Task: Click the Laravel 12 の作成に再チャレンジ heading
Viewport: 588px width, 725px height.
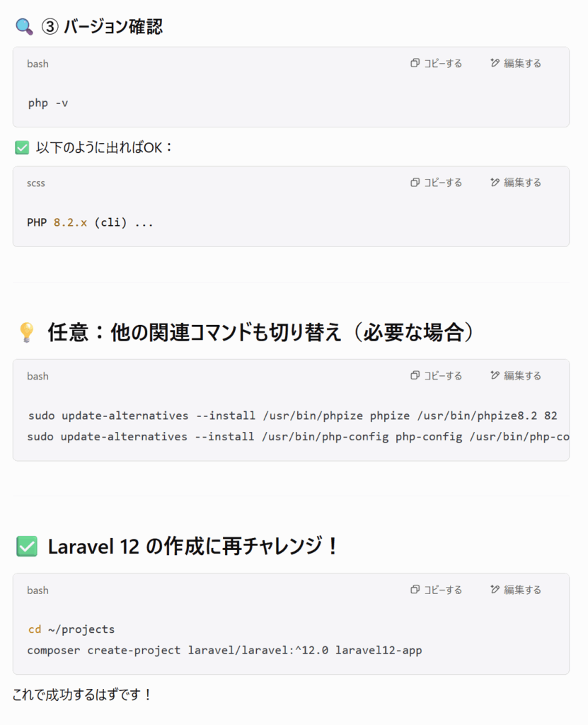Action: coord(193,546)
